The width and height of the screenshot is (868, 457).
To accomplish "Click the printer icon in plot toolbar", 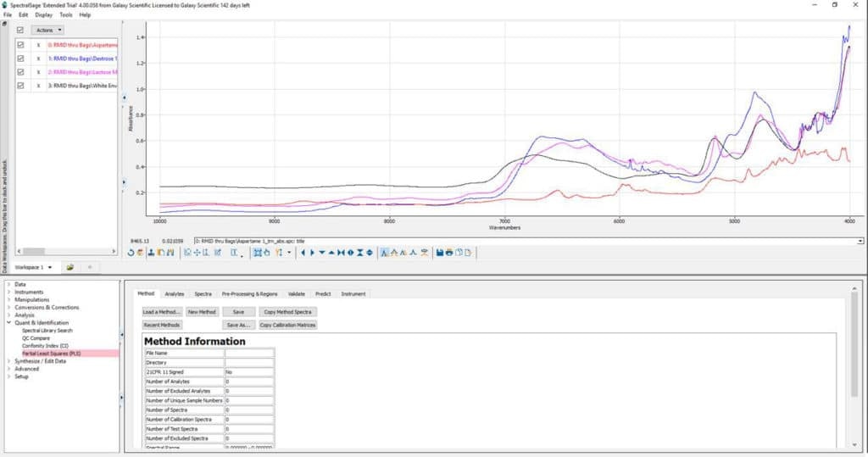I will [449, 252].
